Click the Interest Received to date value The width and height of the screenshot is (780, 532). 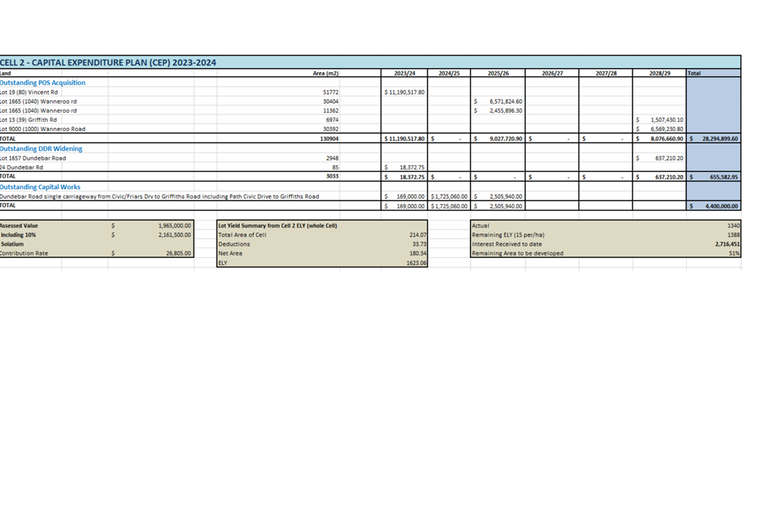click(727, 244)
